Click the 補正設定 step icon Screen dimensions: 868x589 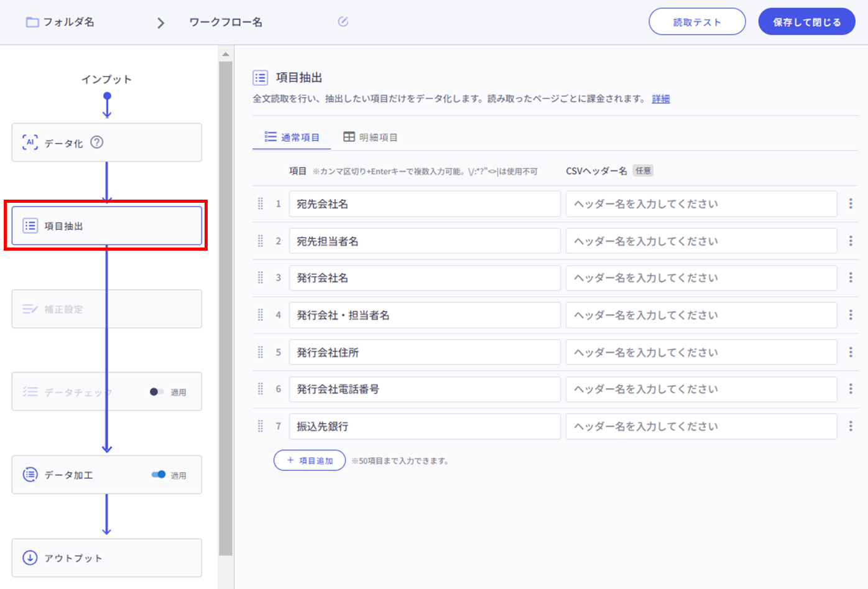[x=30, y=309]
